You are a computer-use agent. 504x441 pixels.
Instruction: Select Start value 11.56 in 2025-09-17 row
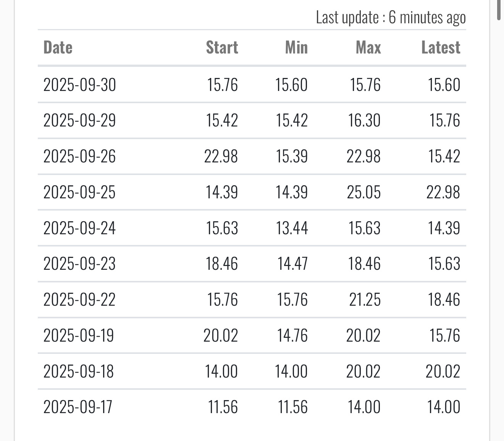pos(223,407)
